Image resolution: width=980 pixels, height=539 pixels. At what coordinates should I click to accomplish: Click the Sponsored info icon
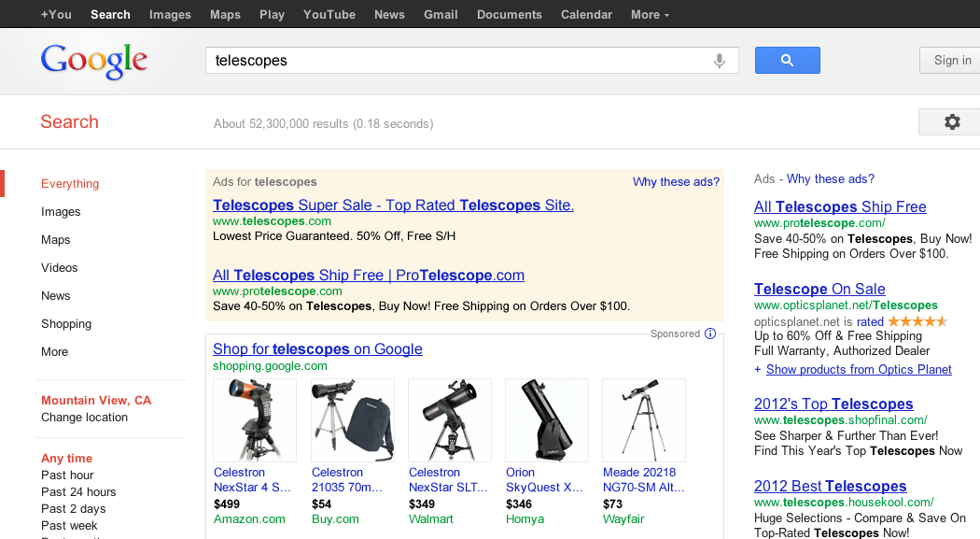(x=710, y=333)
